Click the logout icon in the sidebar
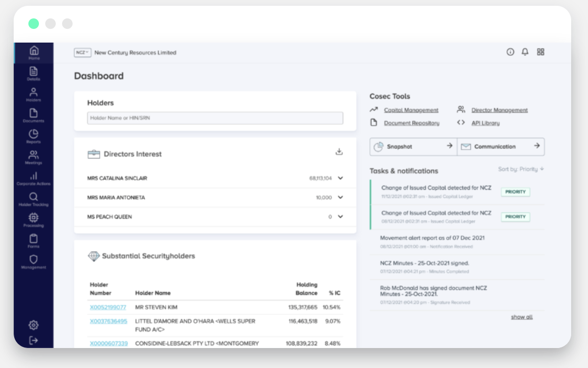 [x=33, y=340]
